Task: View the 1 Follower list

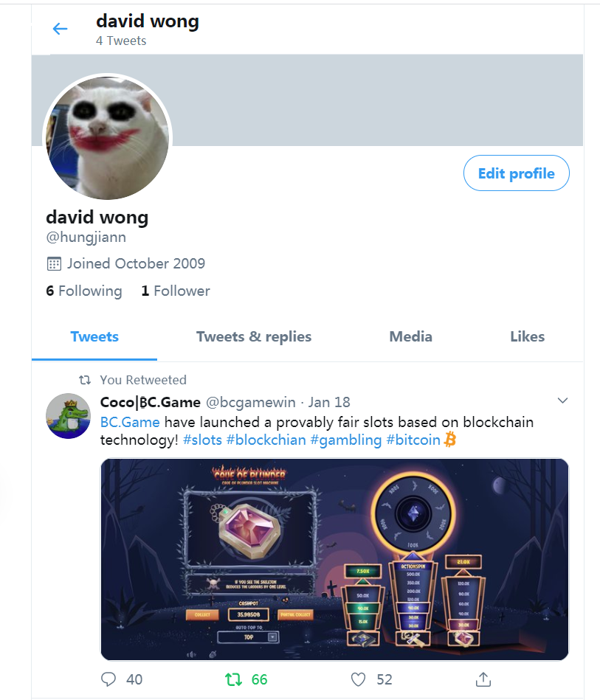Action: pos(176,291)
